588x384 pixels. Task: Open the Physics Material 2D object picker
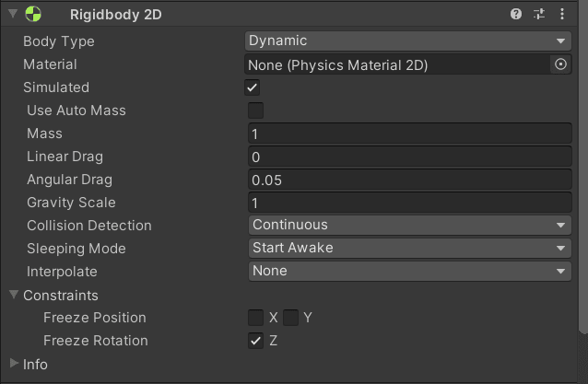click(x=560, y=64)
